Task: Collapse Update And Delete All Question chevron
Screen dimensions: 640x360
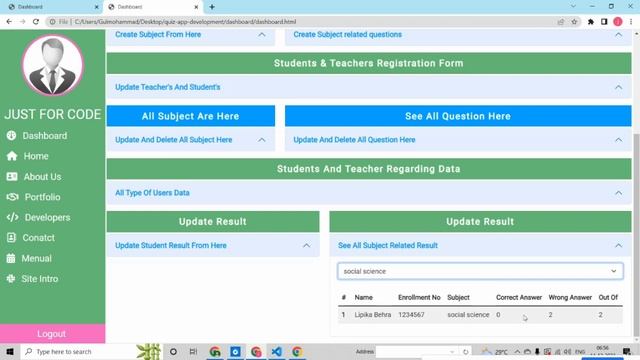Action: coord(618,140)
